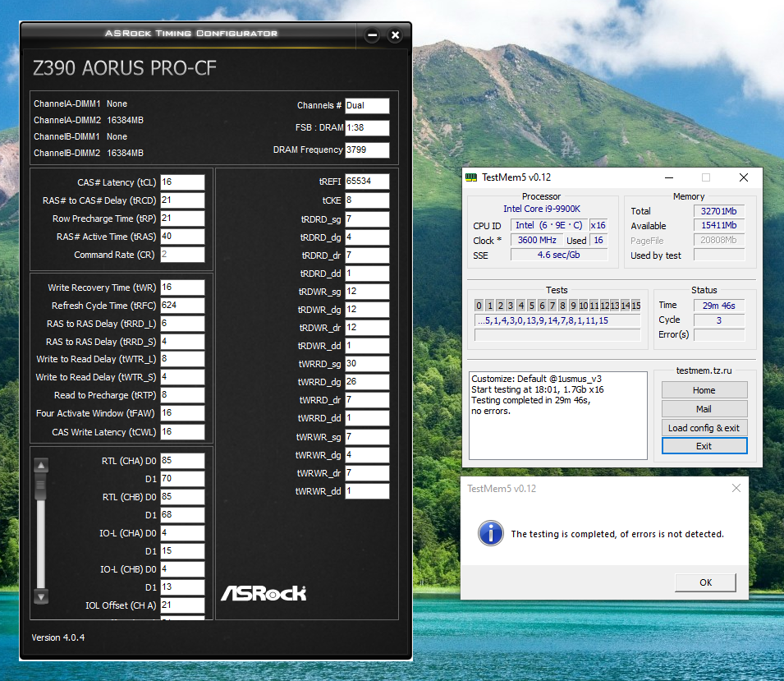Click OK in the testing completed dialog

705,582
